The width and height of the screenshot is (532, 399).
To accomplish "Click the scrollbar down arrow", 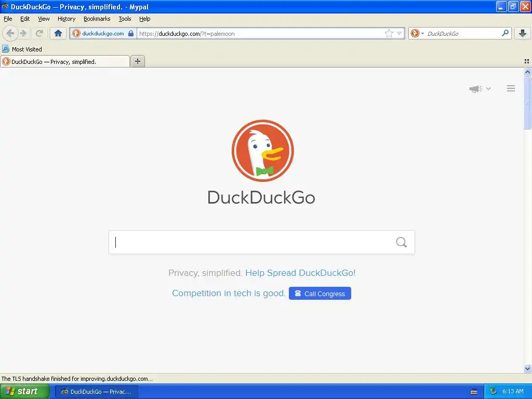I will pos(527,368).
